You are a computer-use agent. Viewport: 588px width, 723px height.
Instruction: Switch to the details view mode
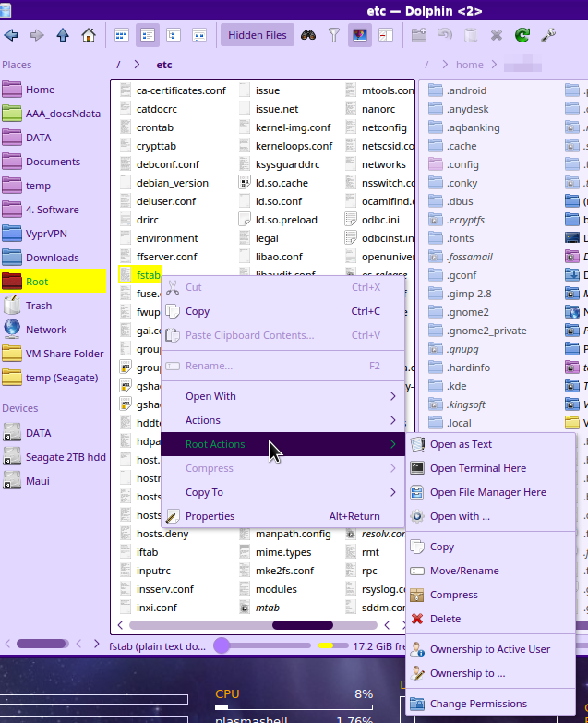tap(173, 35)
